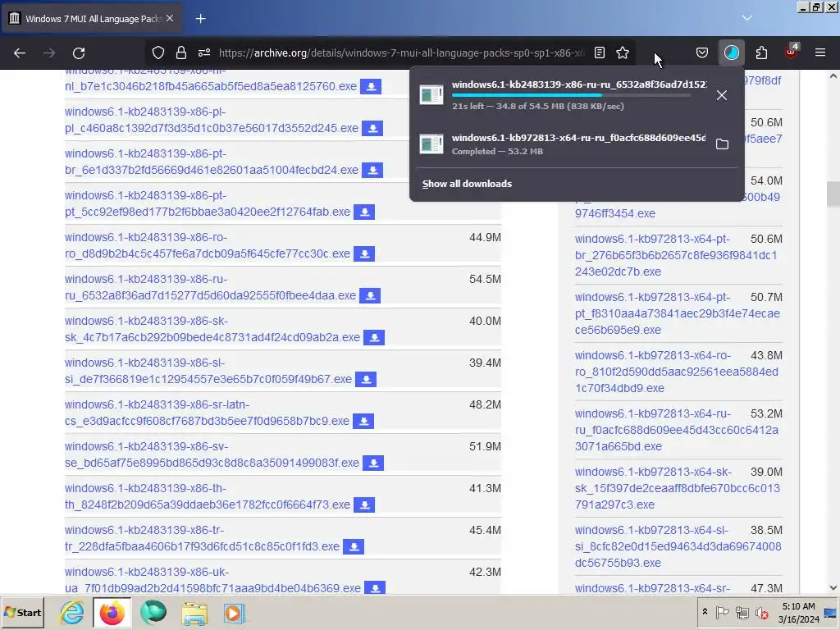
Task: Launch Internet Explorer from the taskbar
Action: (x=72, y=613)
